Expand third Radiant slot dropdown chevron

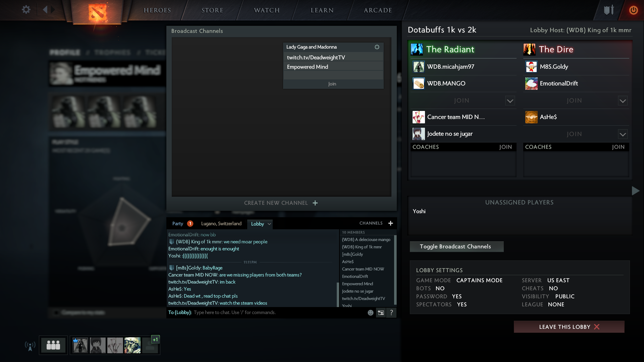(x=510, y=101)
